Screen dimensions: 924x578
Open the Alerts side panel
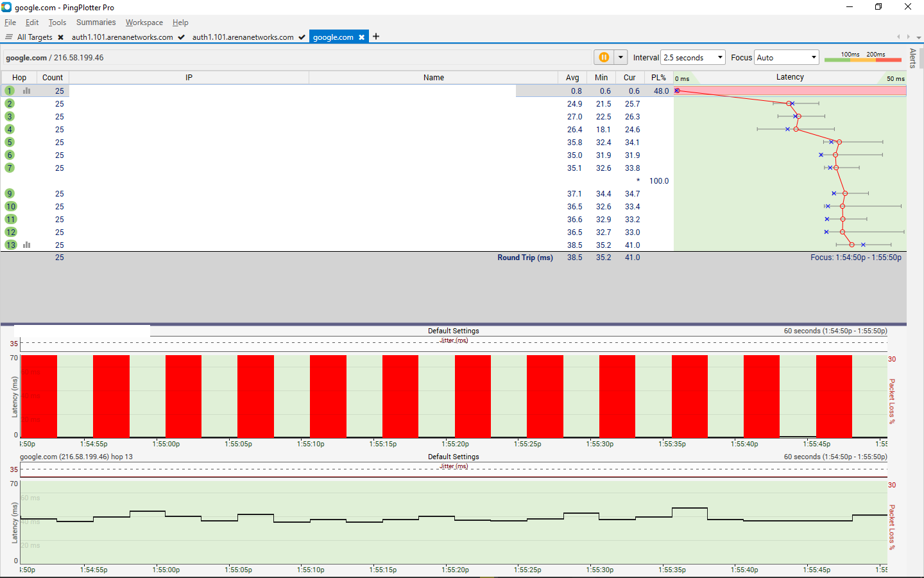(x=912, y=58)
